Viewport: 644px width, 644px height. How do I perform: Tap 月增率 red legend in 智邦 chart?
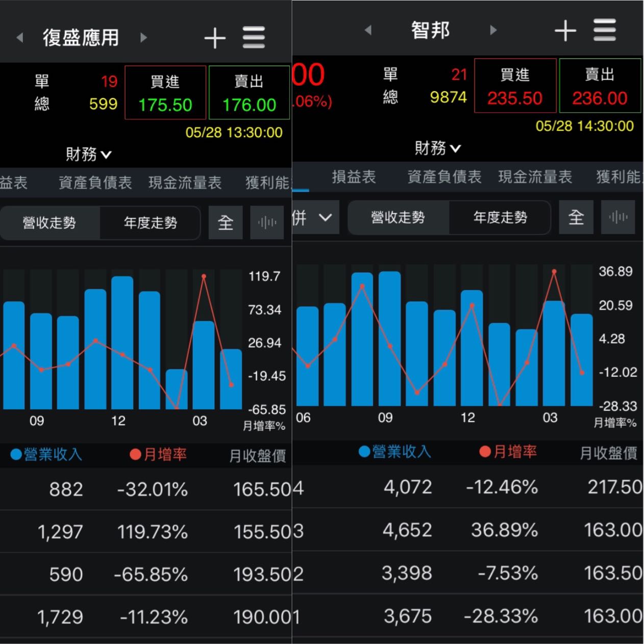pos(508,452)
